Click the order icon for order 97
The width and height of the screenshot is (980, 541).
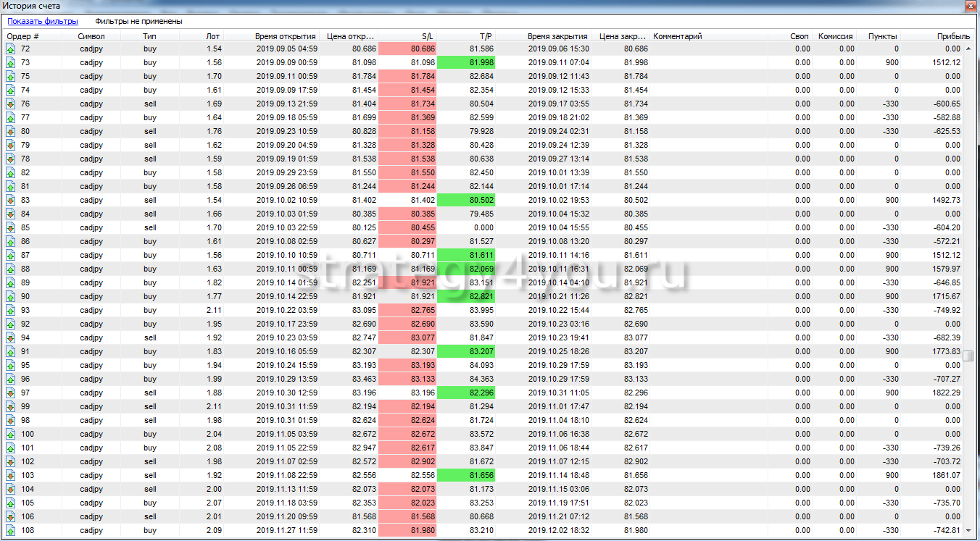click(x=11, y=393)
